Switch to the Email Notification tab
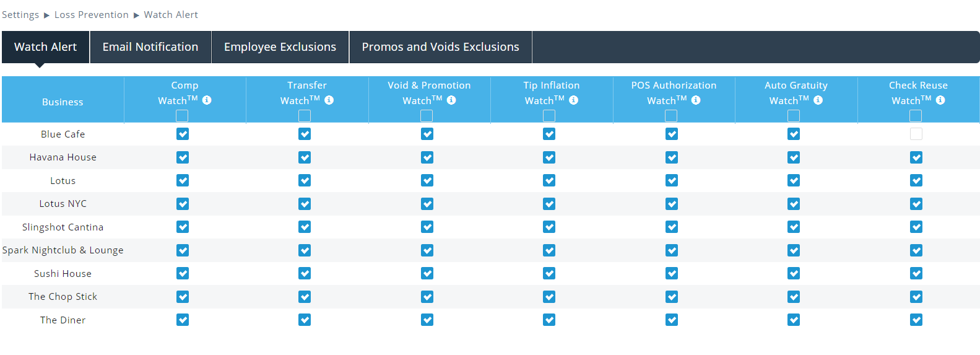The width and height of the screenshot is (980, 355). pyautogui.click(x=150, y=47)
